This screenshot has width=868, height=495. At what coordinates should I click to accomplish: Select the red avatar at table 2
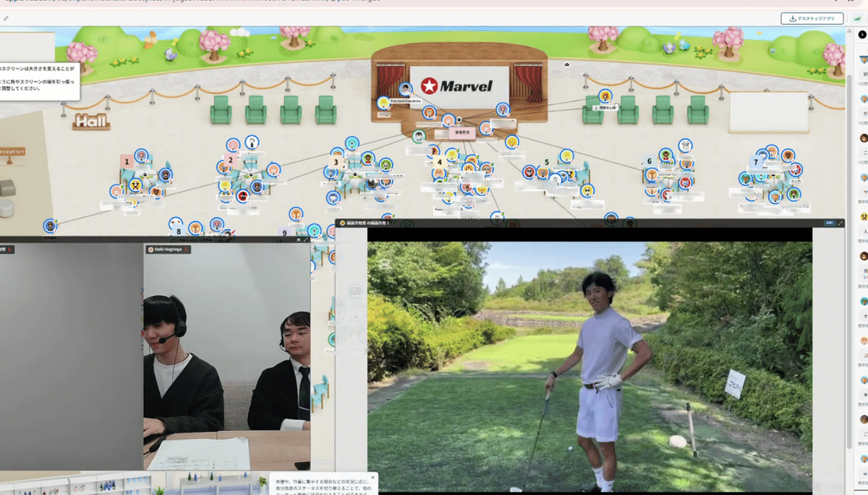click(243, 196)
